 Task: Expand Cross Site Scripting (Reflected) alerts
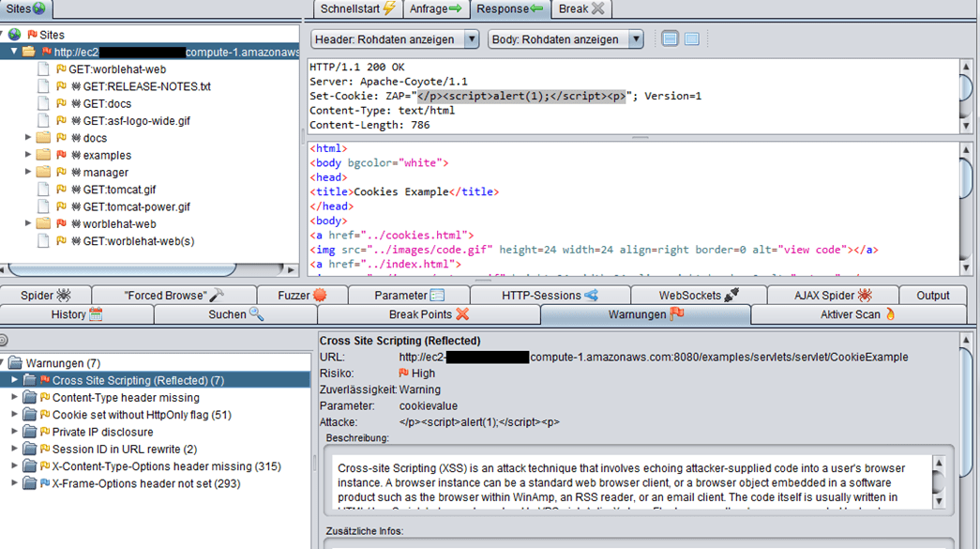click(x=14, y=380)
